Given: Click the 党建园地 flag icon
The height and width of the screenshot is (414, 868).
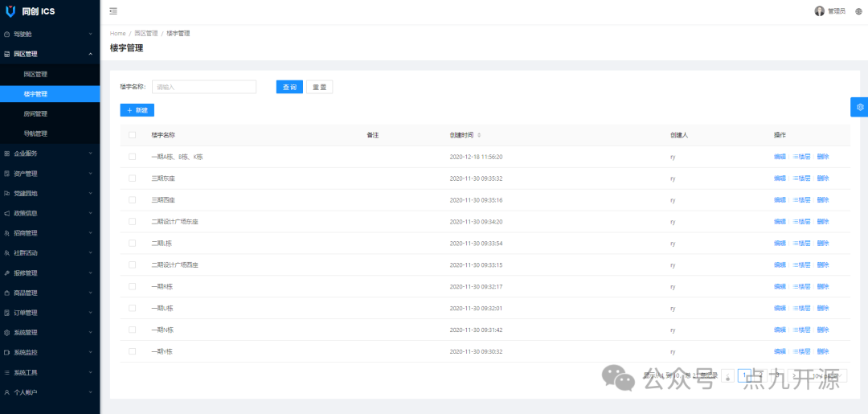Looking at the screenshot, I should (x=6, y=193).
